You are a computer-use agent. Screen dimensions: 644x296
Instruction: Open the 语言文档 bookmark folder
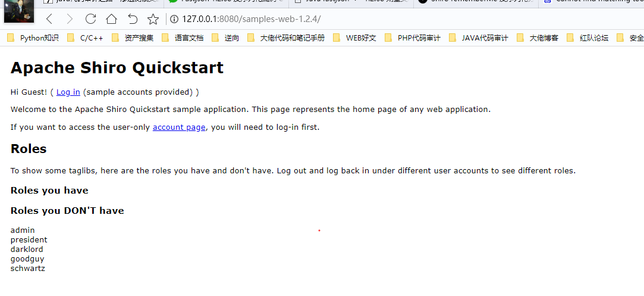[x=183, y=38]
